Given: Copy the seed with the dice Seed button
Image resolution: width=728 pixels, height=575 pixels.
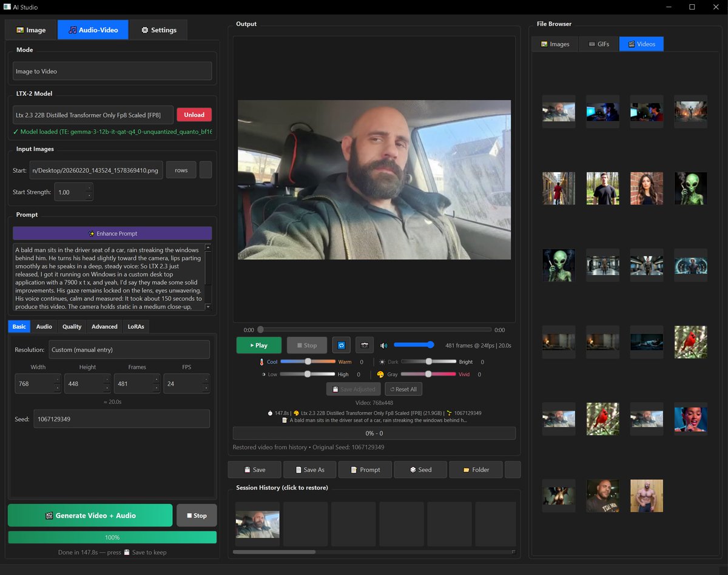Looking at the screenshot, I should pyautogui.click(x=420, y=469).
